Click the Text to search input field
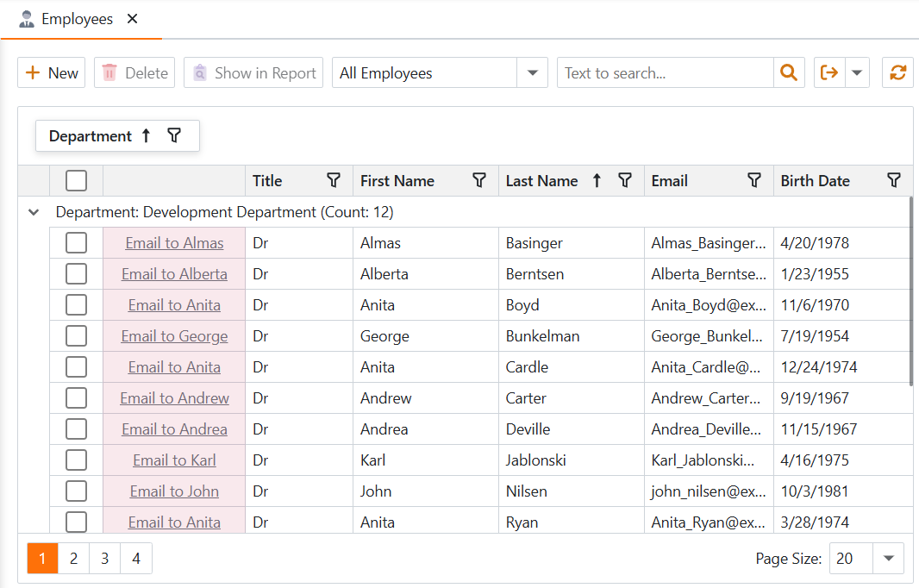Viewport: 919px width, 588px height. click(666, 72)
